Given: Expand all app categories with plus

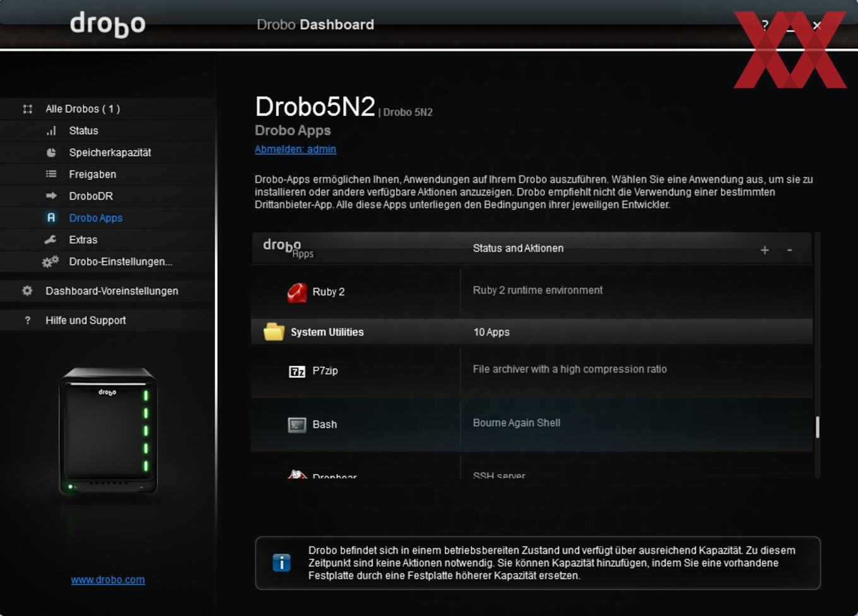Looking at the screenshot, I should tap(765, 250).
